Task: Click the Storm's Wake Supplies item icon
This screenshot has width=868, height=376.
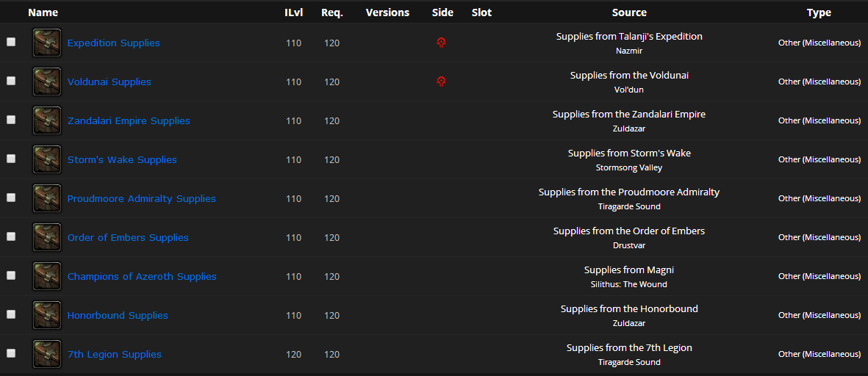Action: pos(47,159)
